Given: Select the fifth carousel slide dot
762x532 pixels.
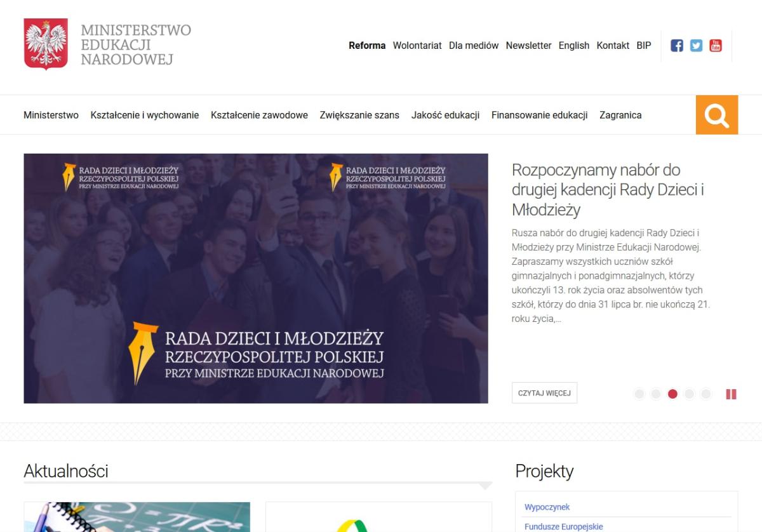Looking at the screenshot, I should click(705, 394).
